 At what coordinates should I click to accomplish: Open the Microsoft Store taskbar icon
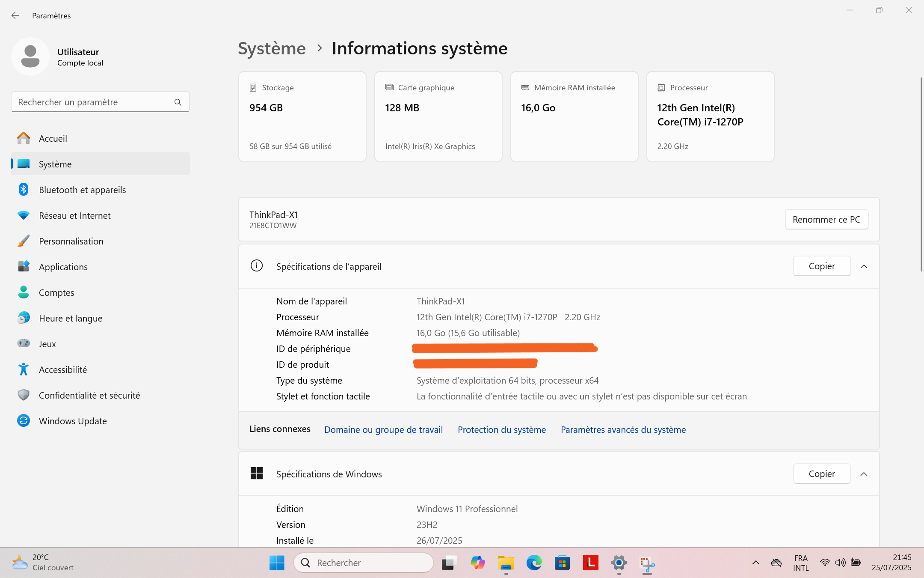tap(562, 563)
